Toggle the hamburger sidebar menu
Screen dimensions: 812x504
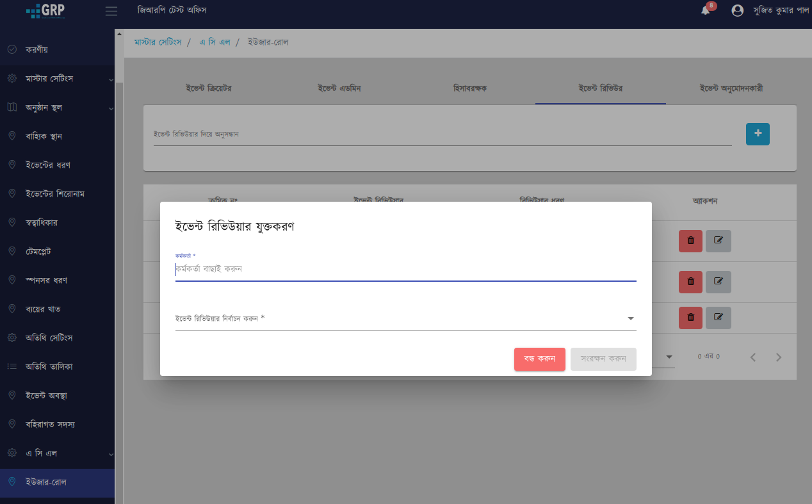click(x=111, y=11)
